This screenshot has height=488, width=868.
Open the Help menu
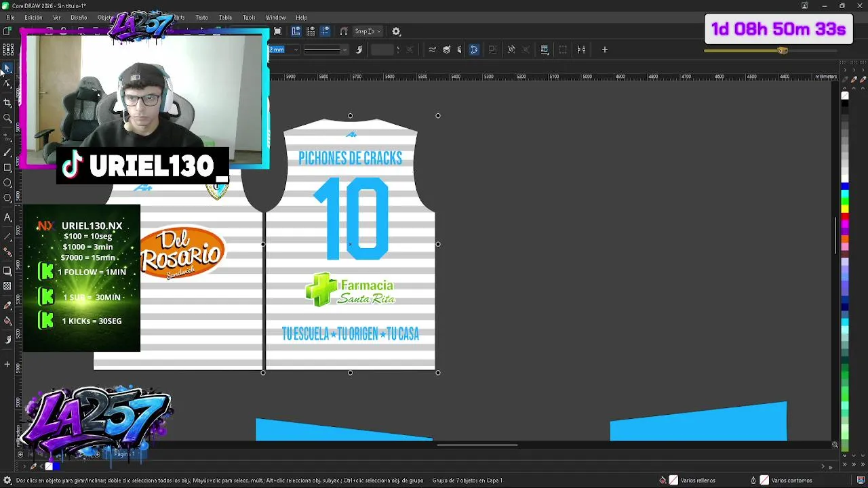click(301, 18)
